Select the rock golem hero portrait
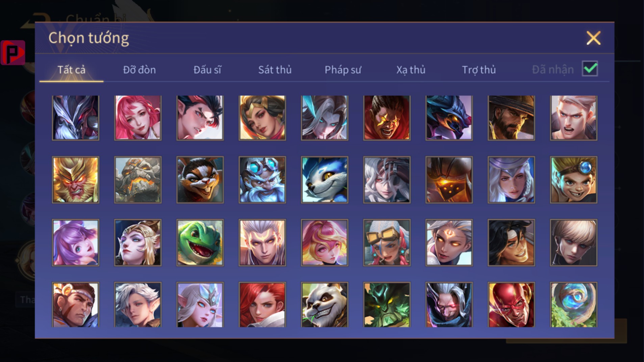644x362 pixels. [138, 180]
